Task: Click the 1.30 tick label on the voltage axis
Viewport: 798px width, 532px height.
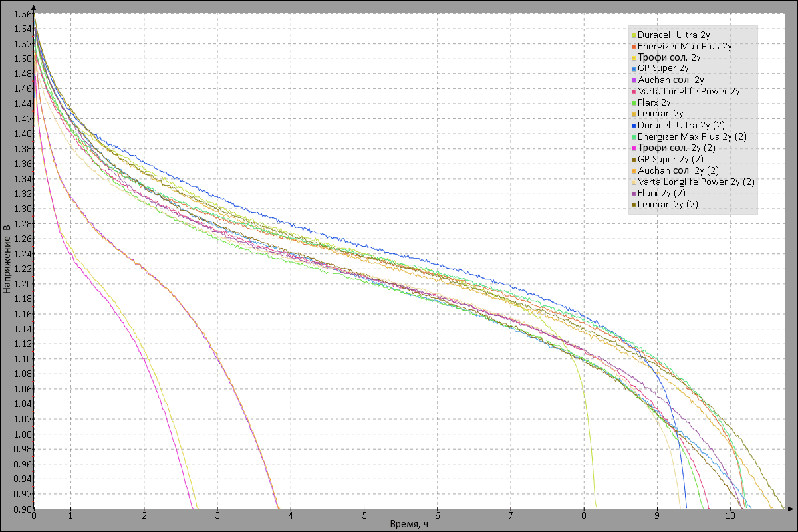Action: click(x=22, y=209)
